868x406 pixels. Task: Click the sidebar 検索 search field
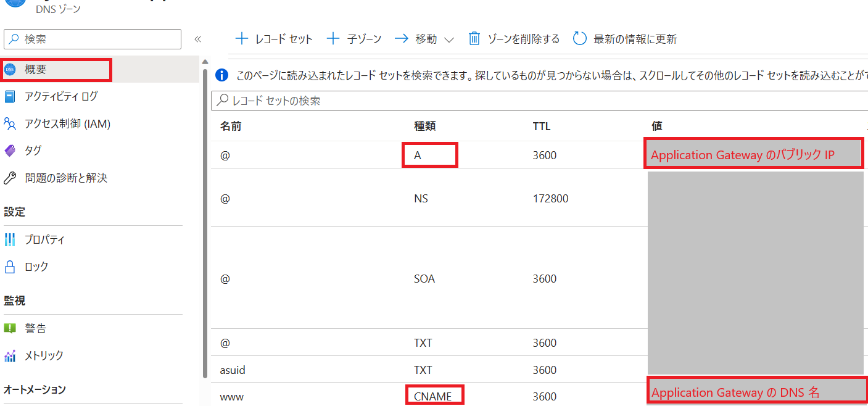pos(93,38)
